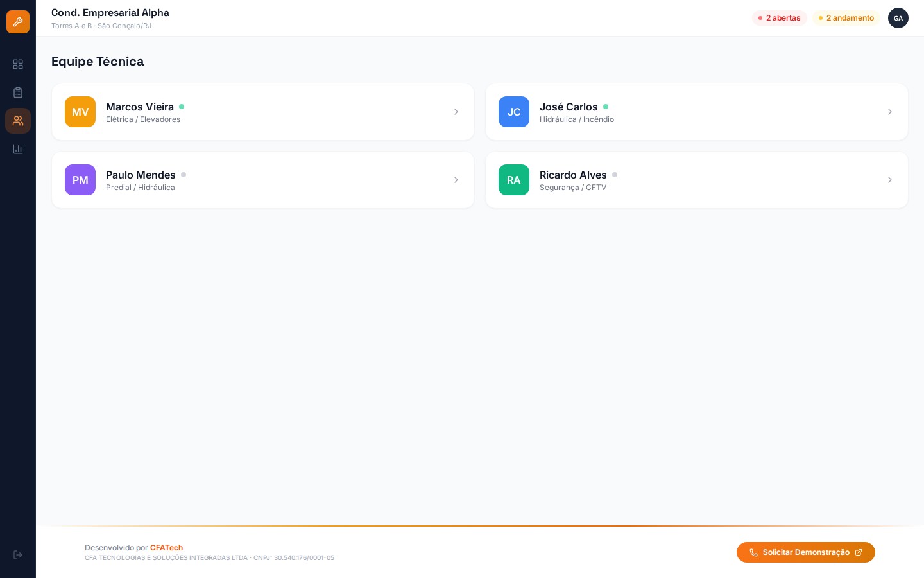This screenshot has height=578, width=924.
Task: Expand José Carlos card chevron
Action: 890,112
